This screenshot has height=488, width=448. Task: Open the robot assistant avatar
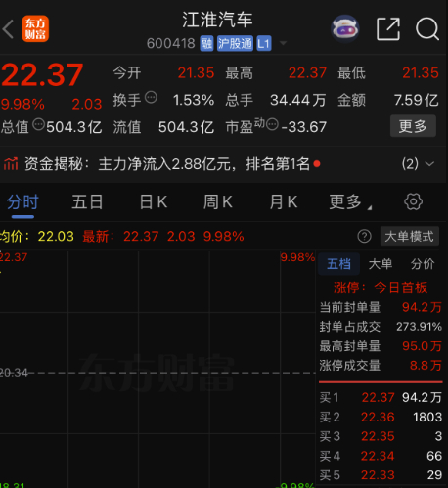point(345,28)
